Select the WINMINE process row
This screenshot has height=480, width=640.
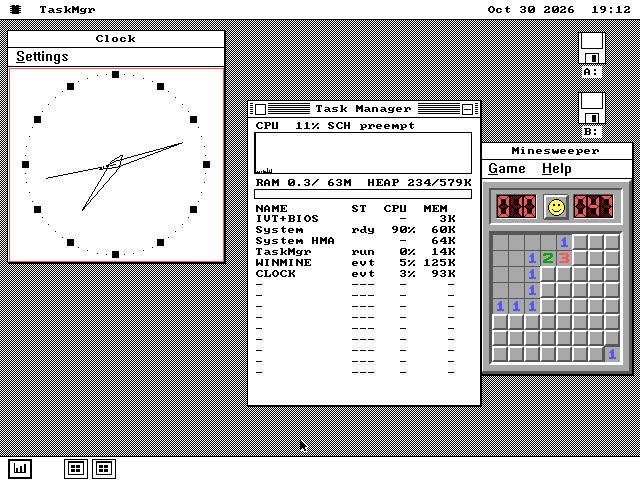click(356, 263)
